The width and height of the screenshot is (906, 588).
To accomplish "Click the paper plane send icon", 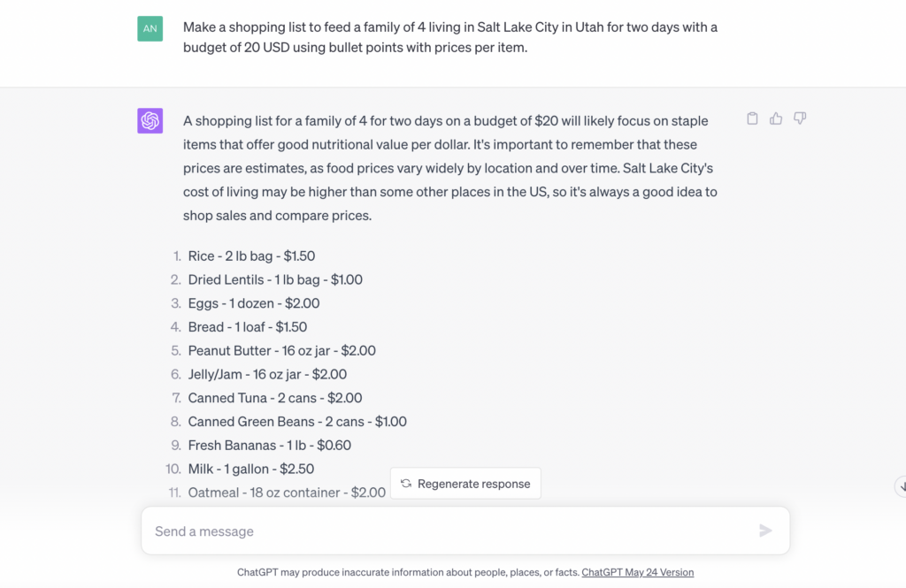I will [765, 531].
